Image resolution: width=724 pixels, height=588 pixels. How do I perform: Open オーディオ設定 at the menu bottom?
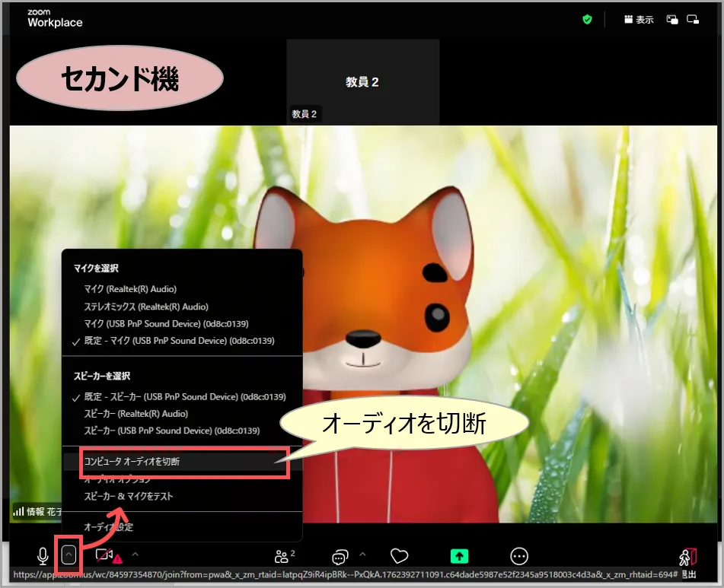109,526
